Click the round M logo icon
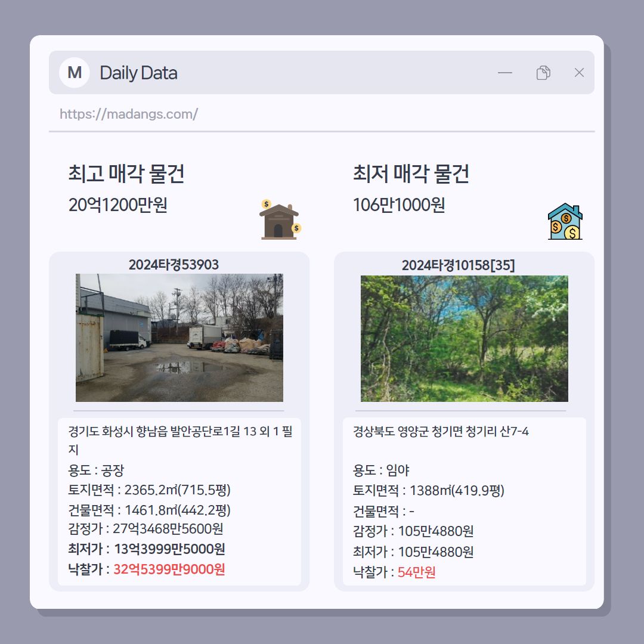This screenshot has width=644, height=644. [x=75, y=73]
